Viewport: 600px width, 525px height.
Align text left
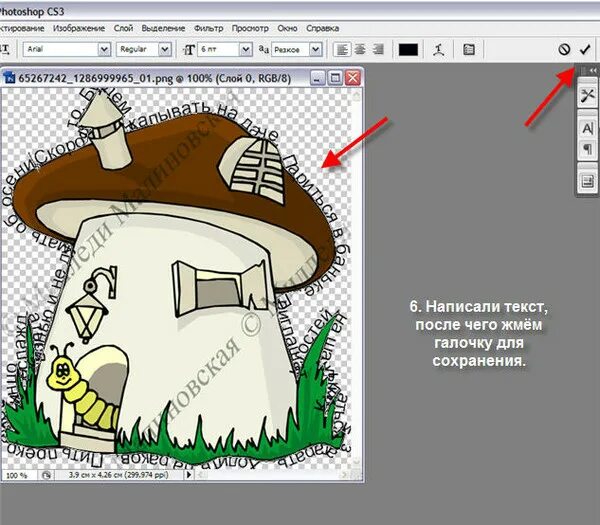click(x=342, y=49)
